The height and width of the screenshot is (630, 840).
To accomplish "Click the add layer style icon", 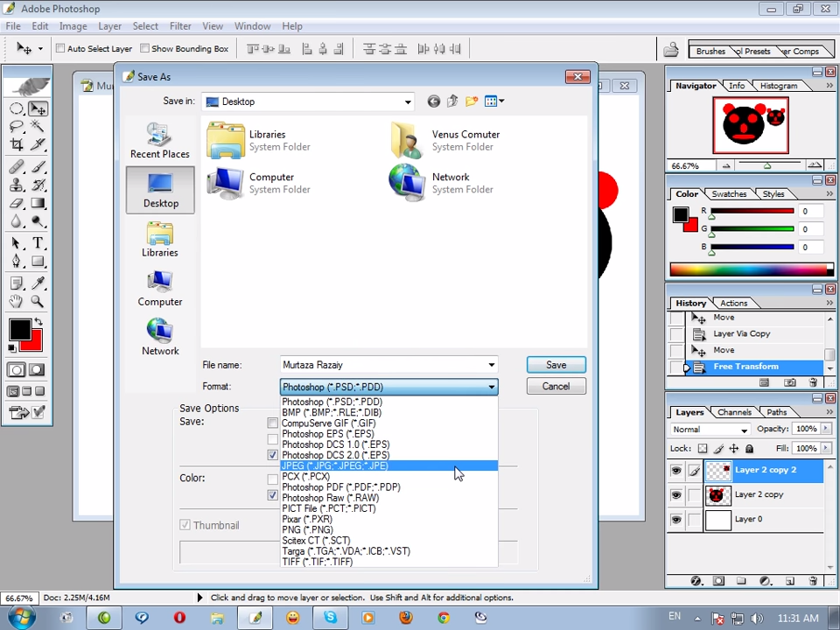I will coord(696,581).
